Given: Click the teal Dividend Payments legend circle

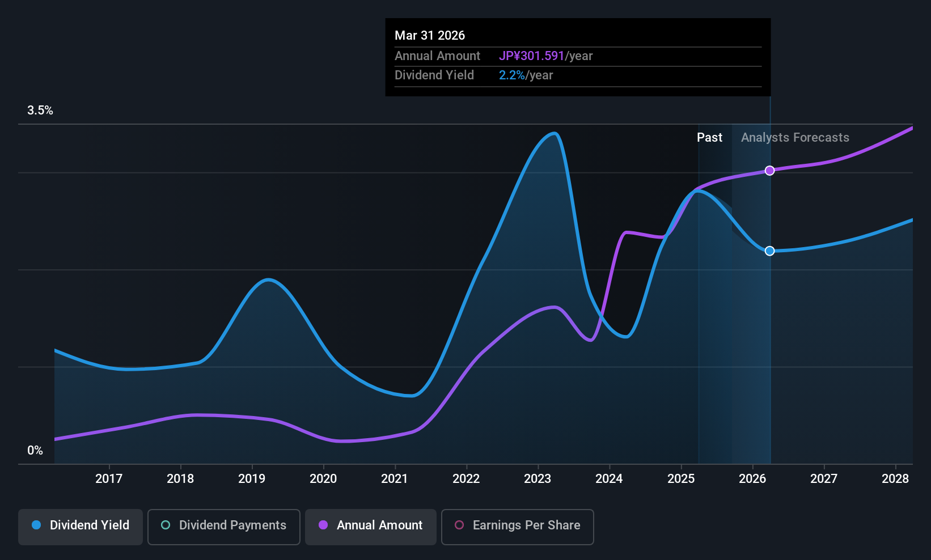Looking at the screenshot, I should [166, 525].
